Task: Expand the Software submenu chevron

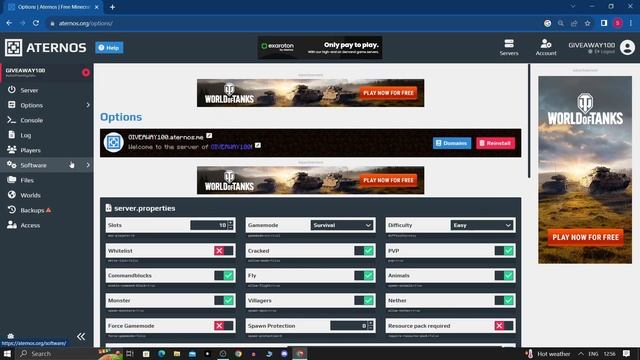Action: pos(88,165)
